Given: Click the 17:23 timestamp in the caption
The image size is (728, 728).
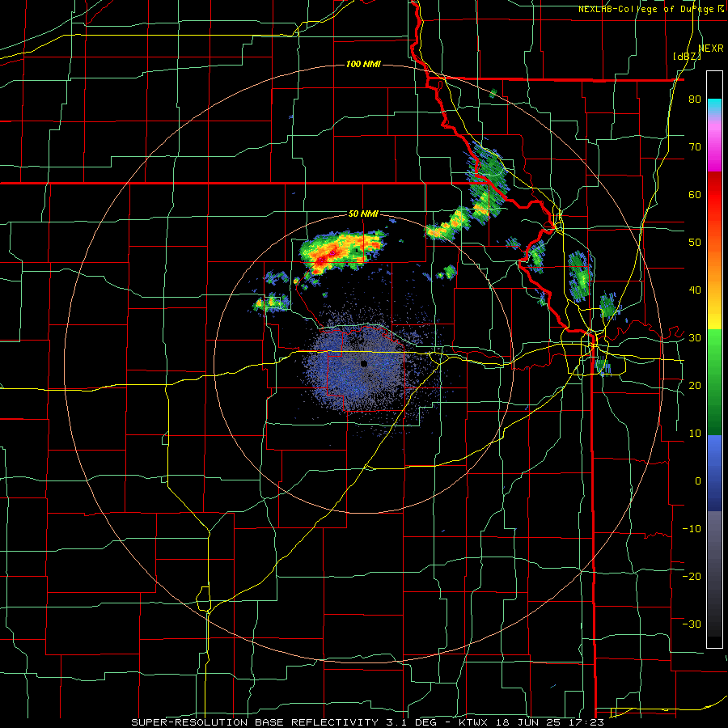Looking at the screenshot, I should coord(588,722).
